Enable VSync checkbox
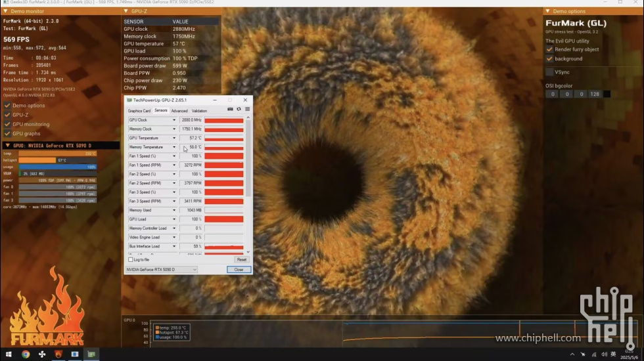644x361 pixels. (549, 72)
